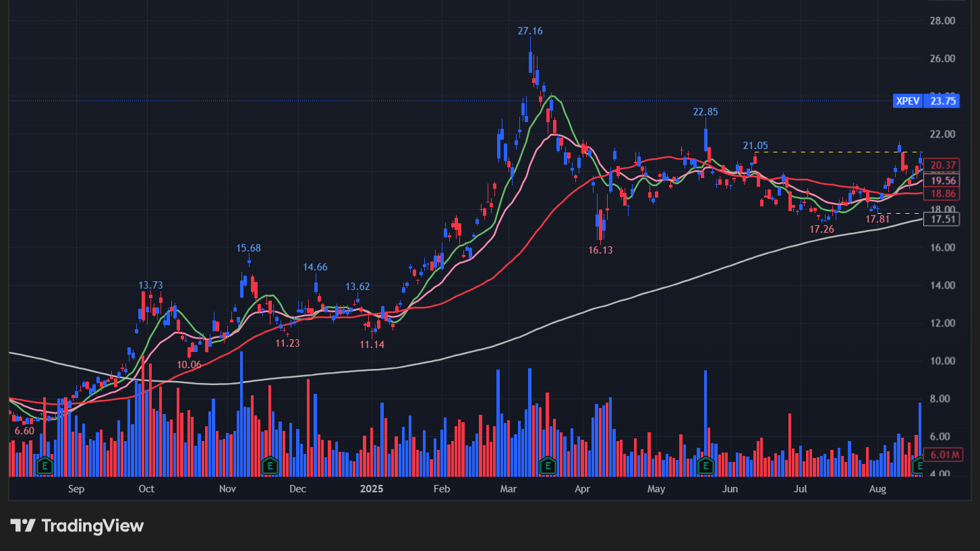Click the 17.51 long-term average value tag
980x551 pixels.
pos(942,219)
